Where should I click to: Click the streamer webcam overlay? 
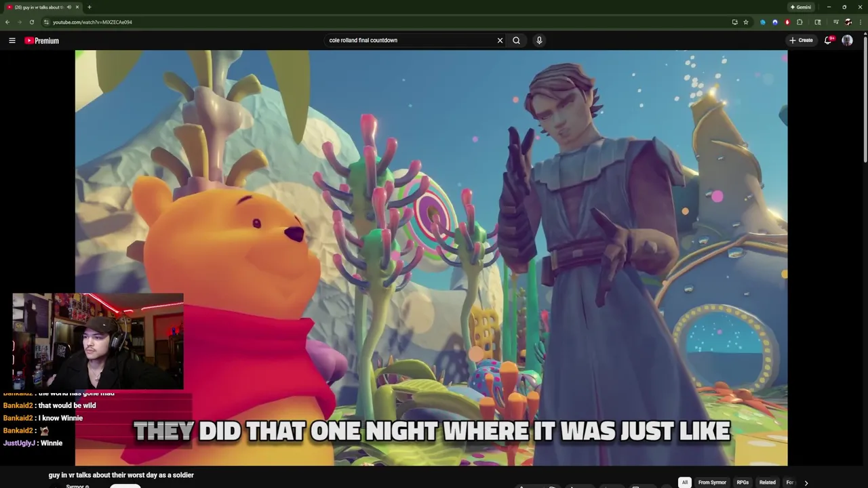(98, 342)
